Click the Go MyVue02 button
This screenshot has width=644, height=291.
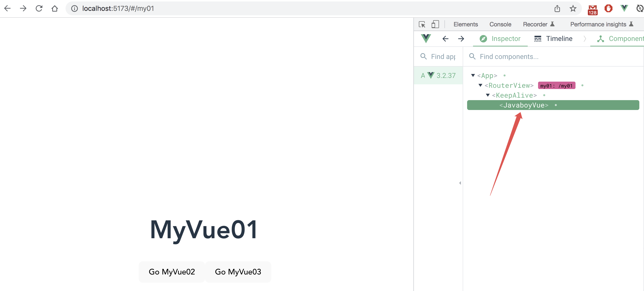pyautogui.click(x=172, y=272)
